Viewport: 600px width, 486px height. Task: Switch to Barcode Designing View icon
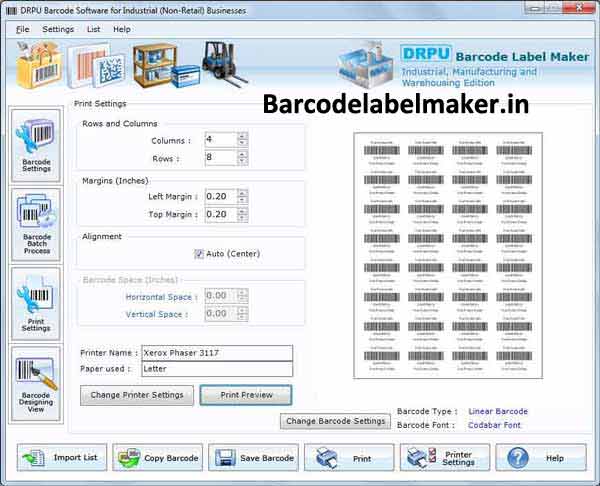tap(36, 383)
